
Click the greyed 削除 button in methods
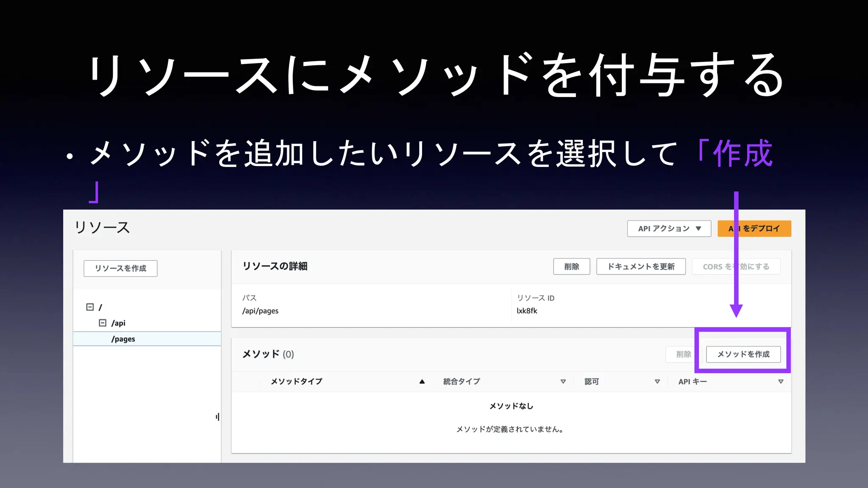(x=683, y=355)
